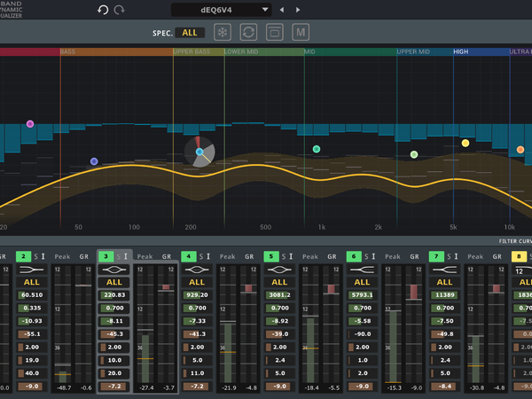Open the dEQ6V4 preset dropdown
This screenshot has width=532, height=399.
point(222,10)
